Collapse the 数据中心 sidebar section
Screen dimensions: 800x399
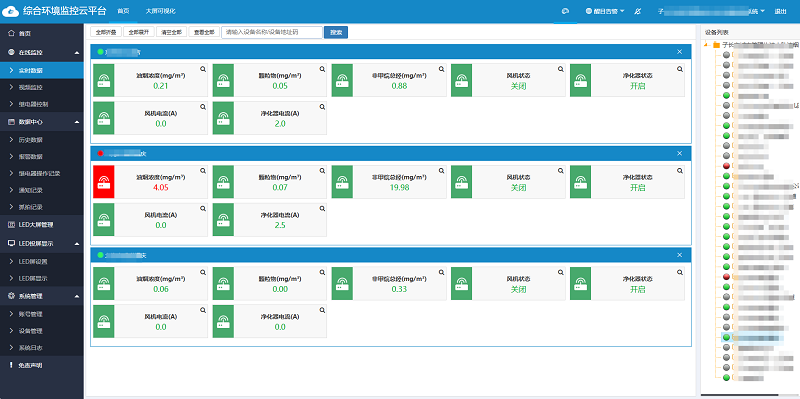point(77,122)
